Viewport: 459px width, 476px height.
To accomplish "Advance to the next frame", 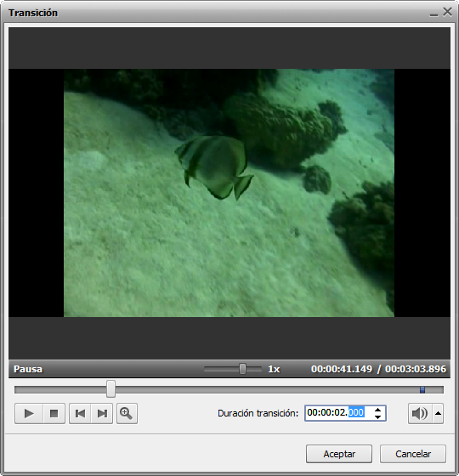I will pos(102,413).
